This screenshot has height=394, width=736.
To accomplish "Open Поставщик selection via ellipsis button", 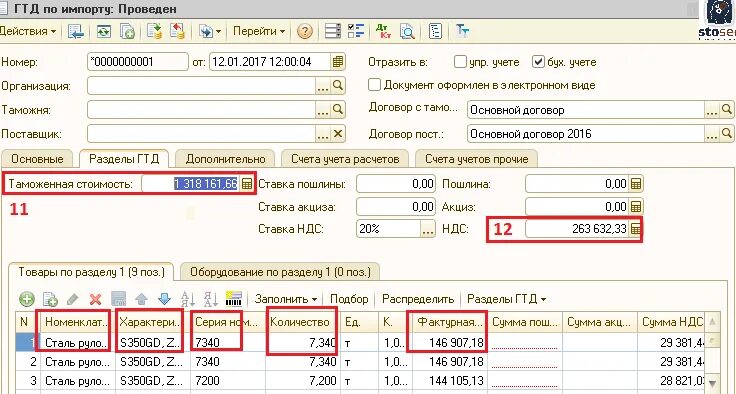I will pyautogui.click(x=322, y=134).
